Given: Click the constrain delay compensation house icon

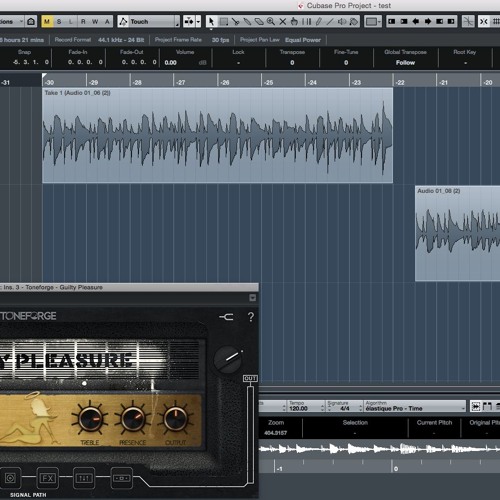Looking at the screenshot, I should (x=31, y=22).
